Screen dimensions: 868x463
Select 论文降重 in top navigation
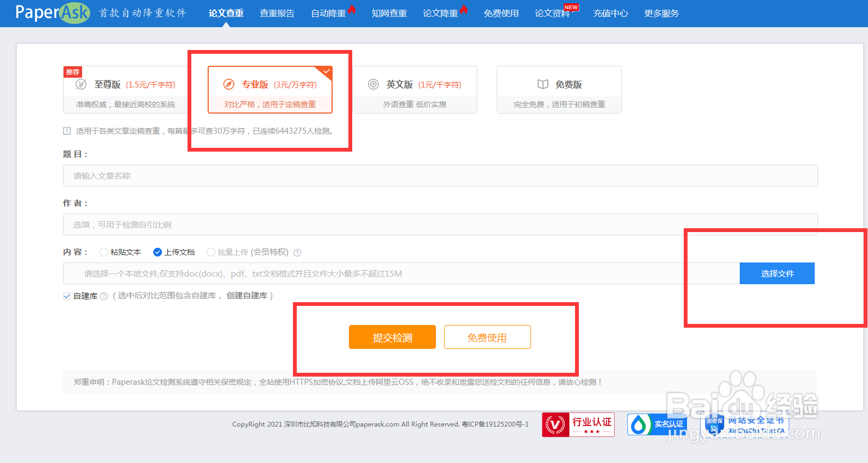(x=440, y=13)
